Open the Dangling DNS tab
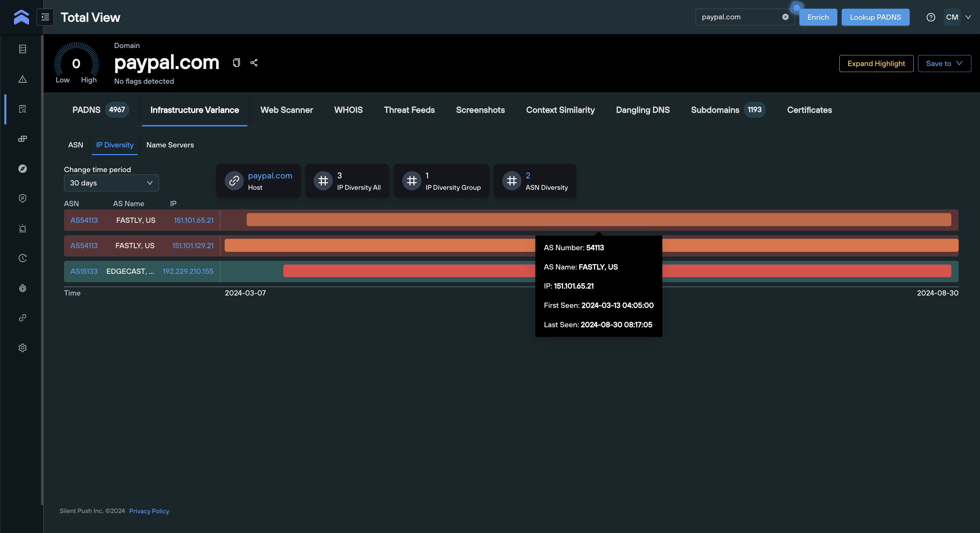Viewport: 980px width, 533px height. point(643,110)
